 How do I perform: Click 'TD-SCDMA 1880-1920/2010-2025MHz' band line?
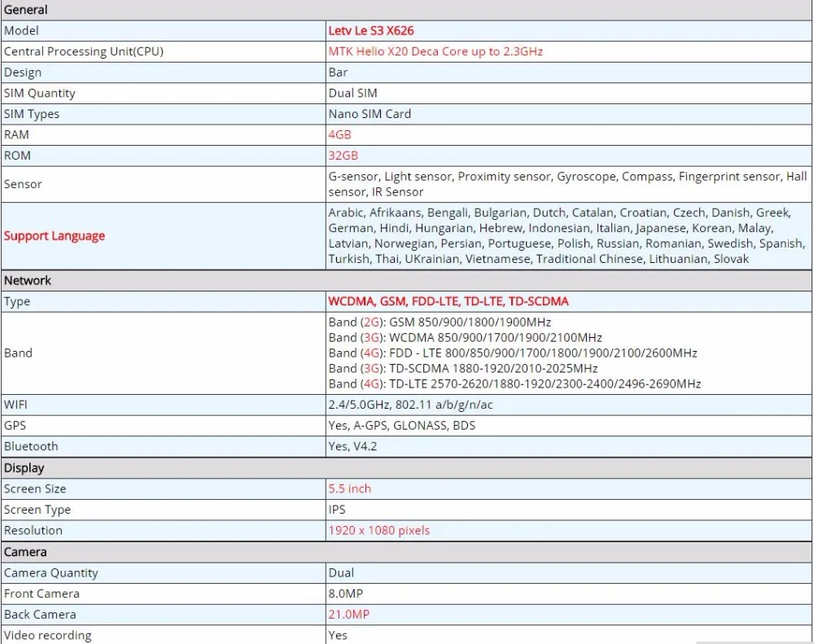[493, 369]
